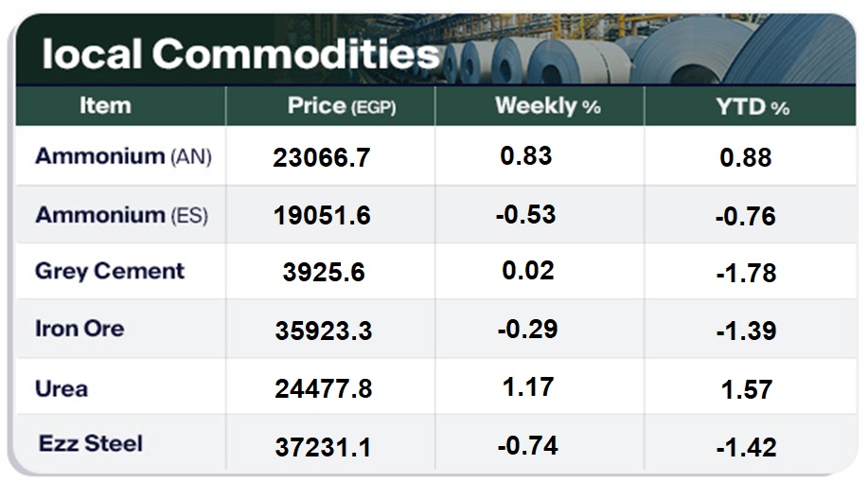Select Ammonium (ES) price 19051.6

pos(322,216)
